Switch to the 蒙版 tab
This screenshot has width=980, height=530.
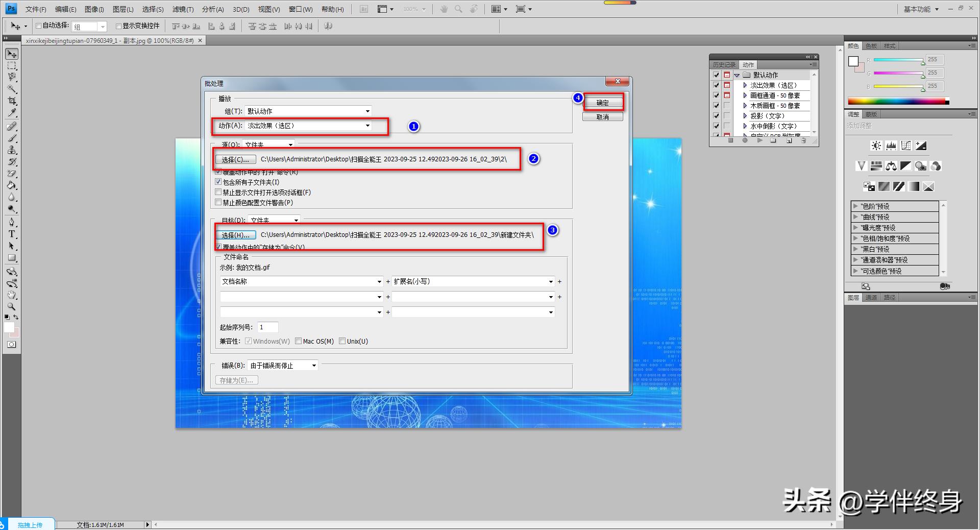[x=871, y=114]
